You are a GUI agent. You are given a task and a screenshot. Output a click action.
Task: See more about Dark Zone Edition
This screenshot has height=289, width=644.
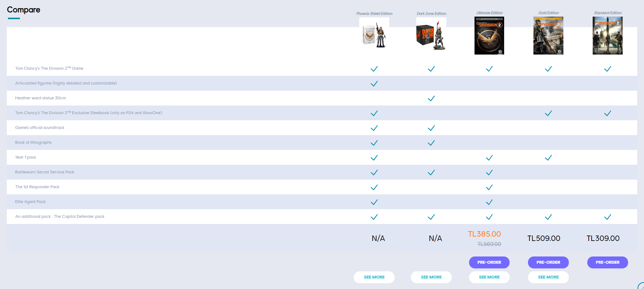(431, 277)
